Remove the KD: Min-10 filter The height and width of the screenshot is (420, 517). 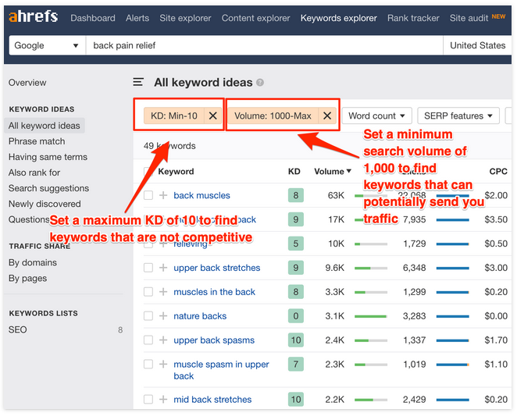[x=212, y=116]
